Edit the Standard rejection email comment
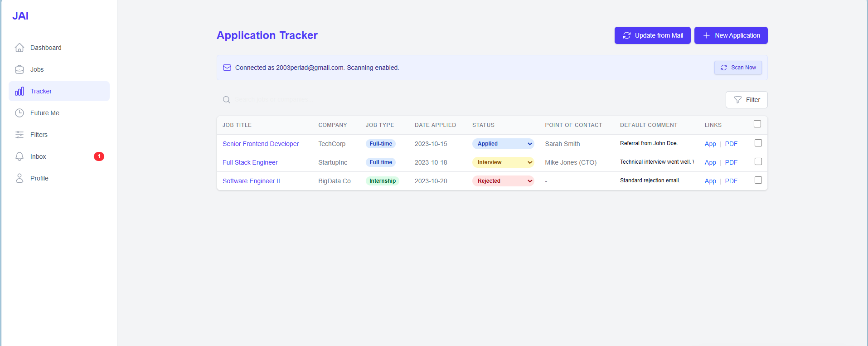 point(657,180)
